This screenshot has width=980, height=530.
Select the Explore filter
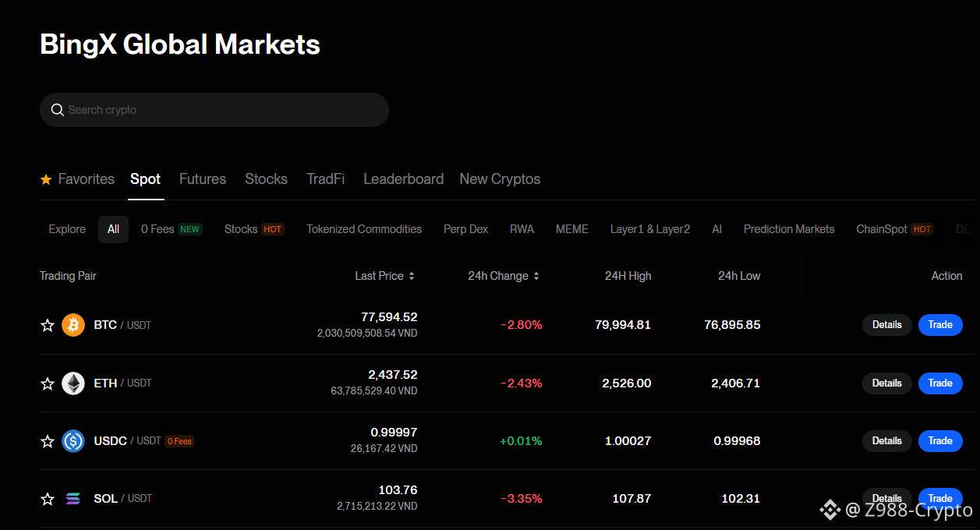click(67, 229)
